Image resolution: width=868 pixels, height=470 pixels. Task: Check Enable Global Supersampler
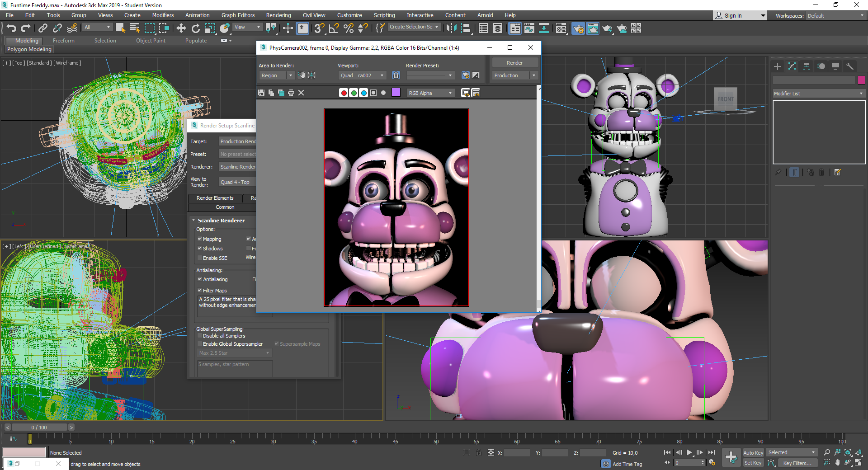[199, 344]
